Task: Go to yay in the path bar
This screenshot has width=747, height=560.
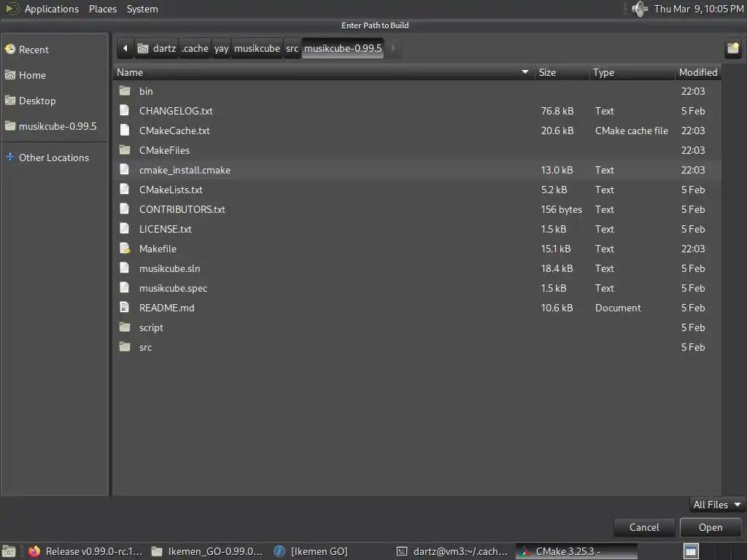Action: click(222, 48)
